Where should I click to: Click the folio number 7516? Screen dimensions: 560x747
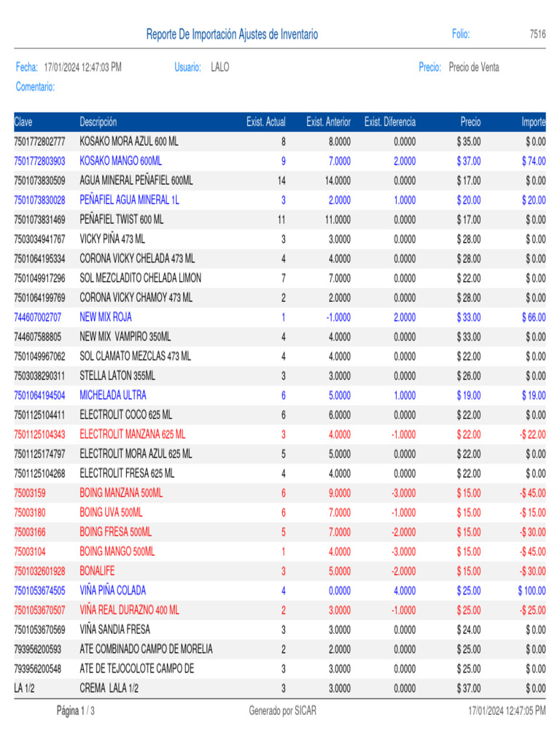[x=537, y=34]
